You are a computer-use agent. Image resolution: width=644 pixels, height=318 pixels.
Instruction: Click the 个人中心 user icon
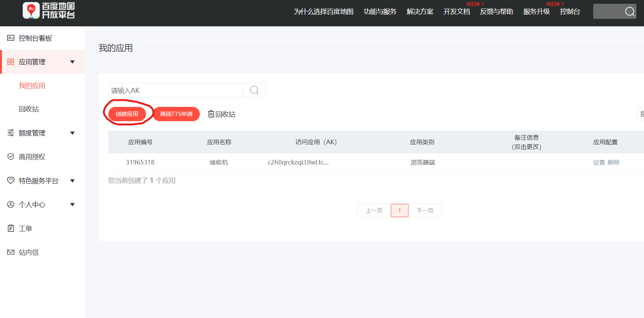point(11,204)
